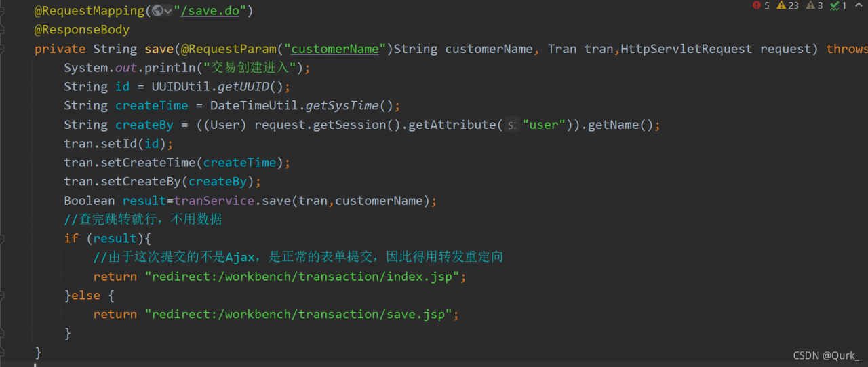Viewport: 868px width, 367px height.
Task: Click the "s:" parameter hint before "user"
Action: click(512, 125)
